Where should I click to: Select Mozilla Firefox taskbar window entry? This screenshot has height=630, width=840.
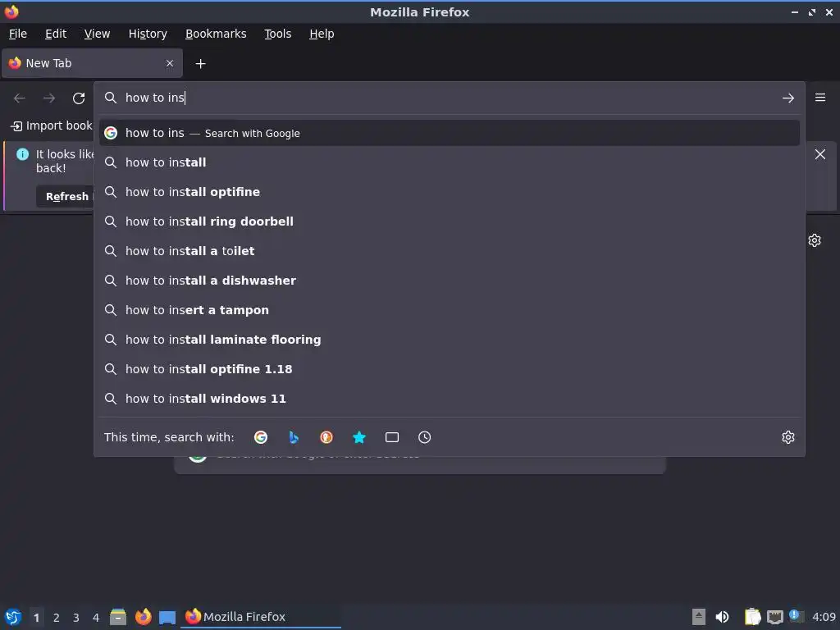click(x=261, y=617)
